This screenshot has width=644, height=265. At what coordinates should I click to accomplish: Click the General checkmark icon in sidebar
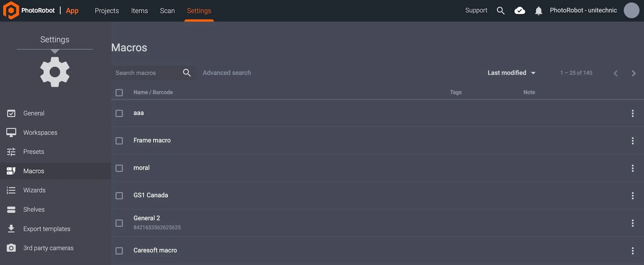click(11, 113)
